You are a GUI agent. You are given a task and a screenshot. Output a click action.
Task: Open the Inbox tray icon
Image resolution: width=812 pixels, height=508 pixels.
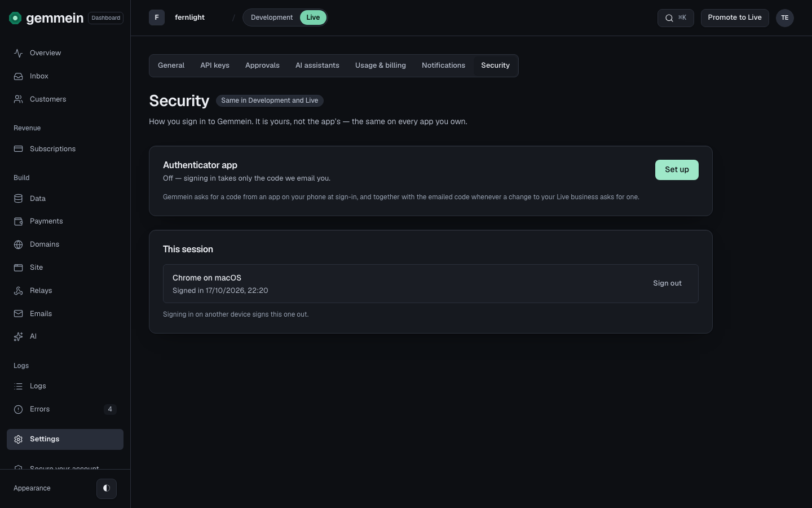tap(19, 76)
